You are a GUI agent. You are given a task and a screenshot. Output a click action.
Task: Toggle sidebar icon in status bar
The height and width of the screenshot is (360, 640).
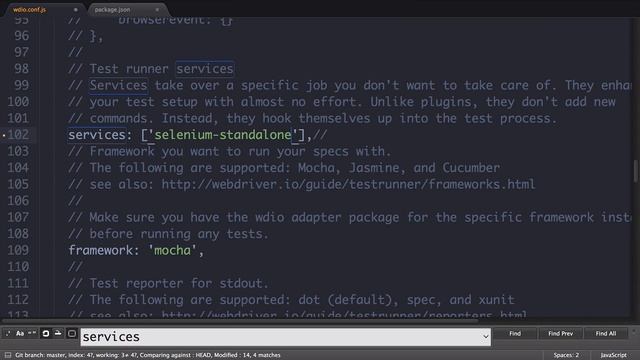pyautogui.click(x=8, y=355)
